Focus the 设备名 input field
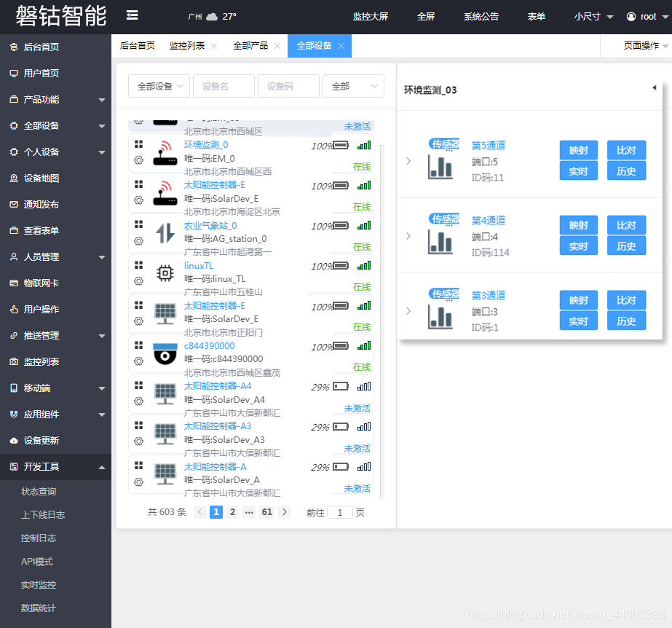Viewport: 672px width, 628px height. (224, 86)
